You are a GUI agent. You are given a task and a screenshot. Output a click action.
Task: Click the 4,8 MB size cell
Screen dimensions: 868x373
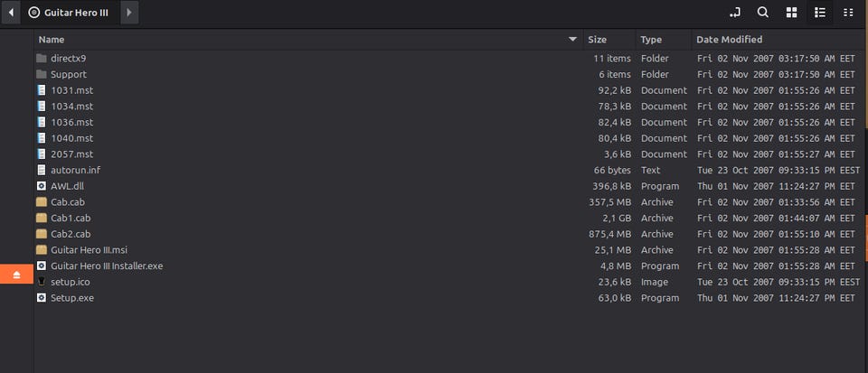[x=616, y=266]
